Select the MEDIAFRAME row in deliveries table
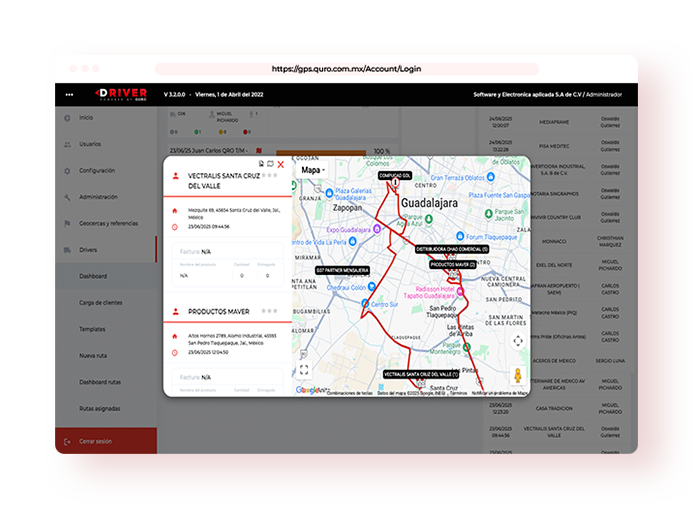Screen dimensions: 693x509 point(557,122)
